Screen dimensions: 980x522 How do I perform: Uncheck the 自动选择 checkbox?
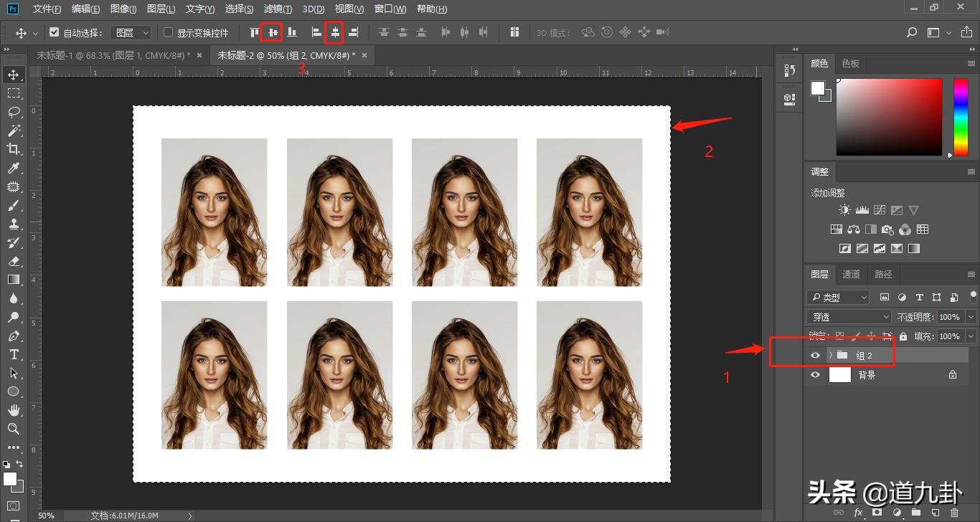point(55,32)
